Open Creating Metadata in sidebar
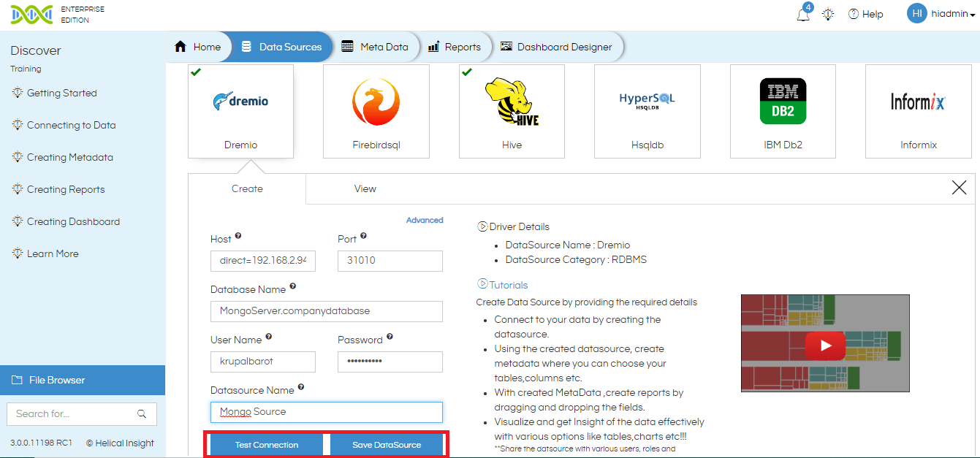Image resolution: width=980 pixels, height=458 pixels. point(69,157)
